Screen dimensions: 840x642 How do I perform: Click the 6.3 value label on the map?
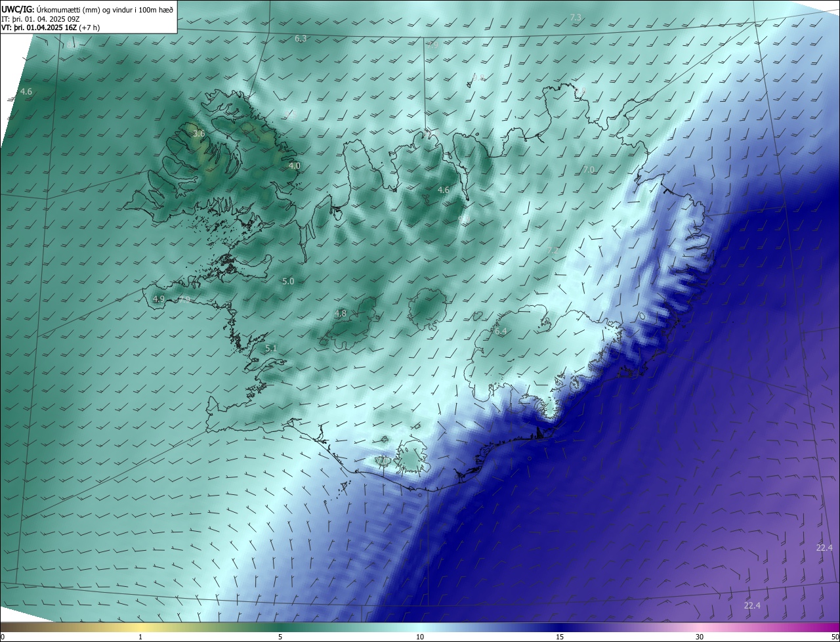[301, 39]
